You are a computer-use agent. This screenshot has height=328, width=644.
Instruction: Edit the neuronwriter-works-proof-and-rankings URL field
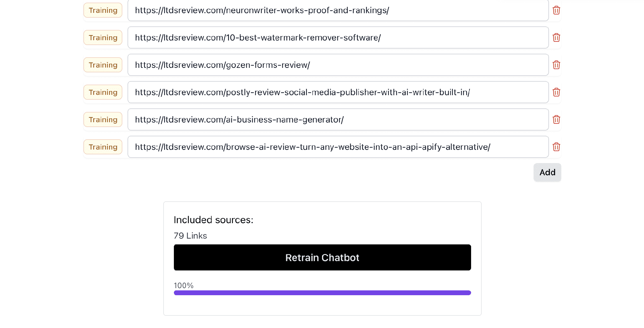(x=338, y=10)
